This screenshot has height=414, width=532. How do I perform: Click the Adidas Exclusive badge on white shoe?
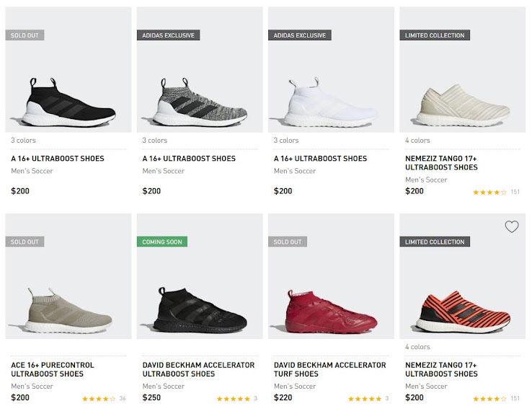coord(299,35)
